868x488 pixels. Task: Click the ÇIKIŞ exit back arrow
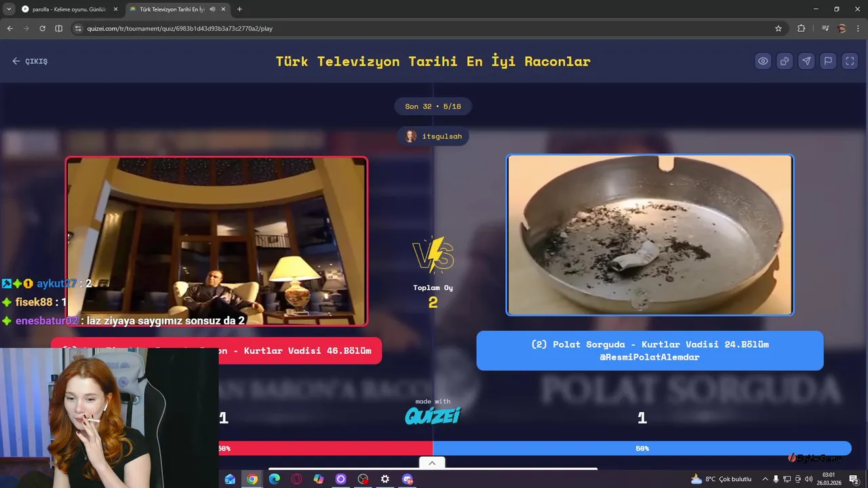pyautogui.click(x=30, y=61)
